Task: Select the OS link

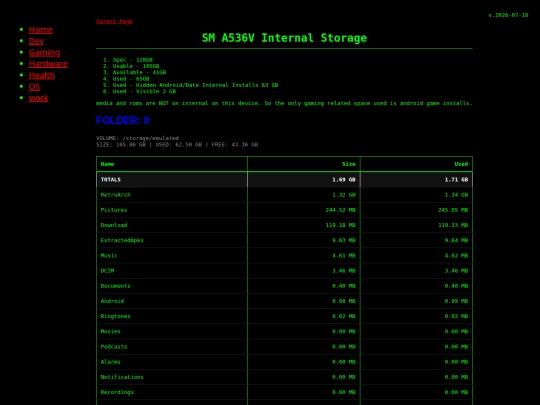Action: [34, 86]
